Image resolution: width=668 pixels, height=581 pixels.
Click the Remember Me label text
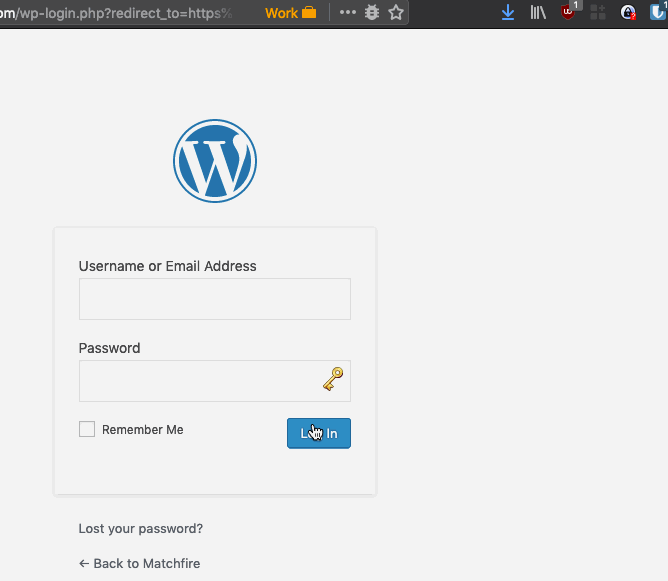pyautogui.click(x=143, y=430)
